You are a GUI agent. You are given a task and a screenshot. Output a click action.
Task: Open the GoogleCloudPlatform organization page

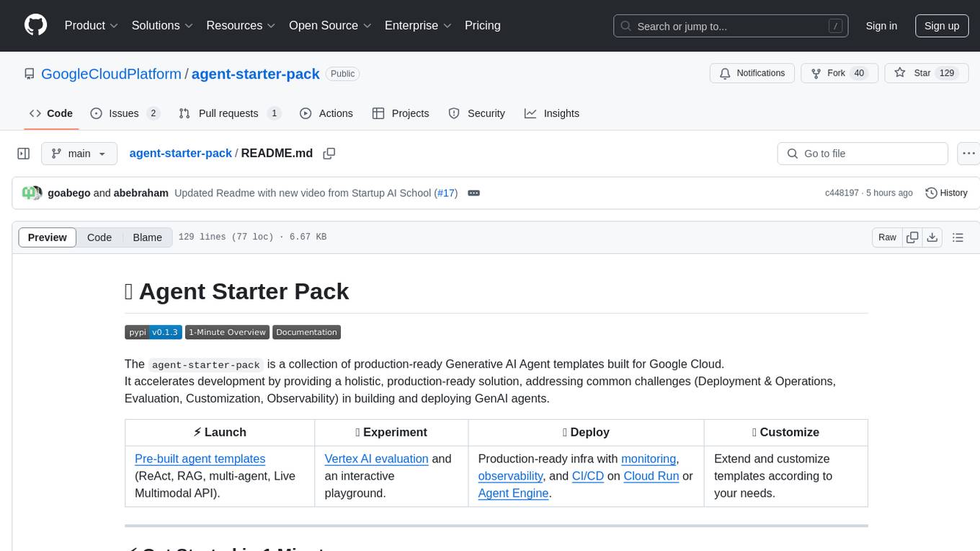click(x=112, y=74)
